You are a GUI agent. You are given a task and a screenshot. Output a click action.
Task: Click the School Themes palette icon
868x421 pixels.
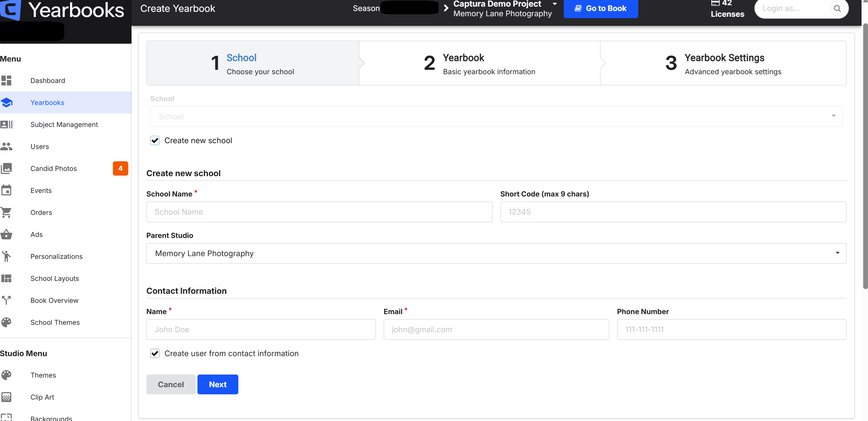click(6, 323)
